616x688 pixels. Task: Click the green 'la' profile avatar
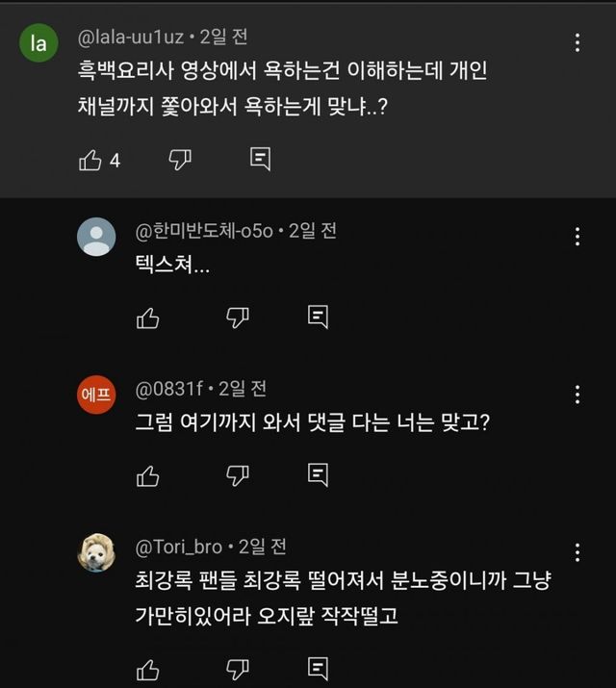[38, 43]
